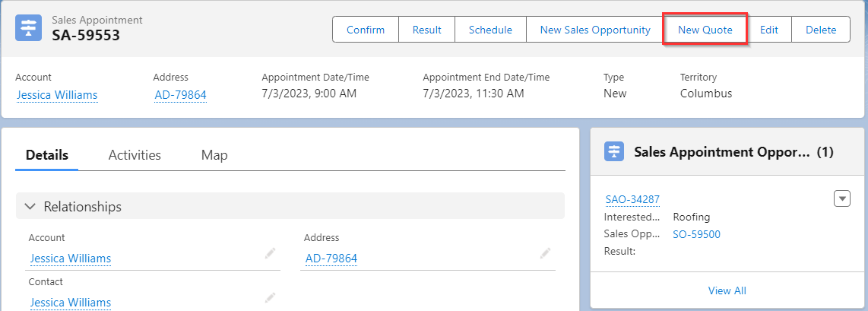Create a New Sales Opportunity

(x=595, y=30)
